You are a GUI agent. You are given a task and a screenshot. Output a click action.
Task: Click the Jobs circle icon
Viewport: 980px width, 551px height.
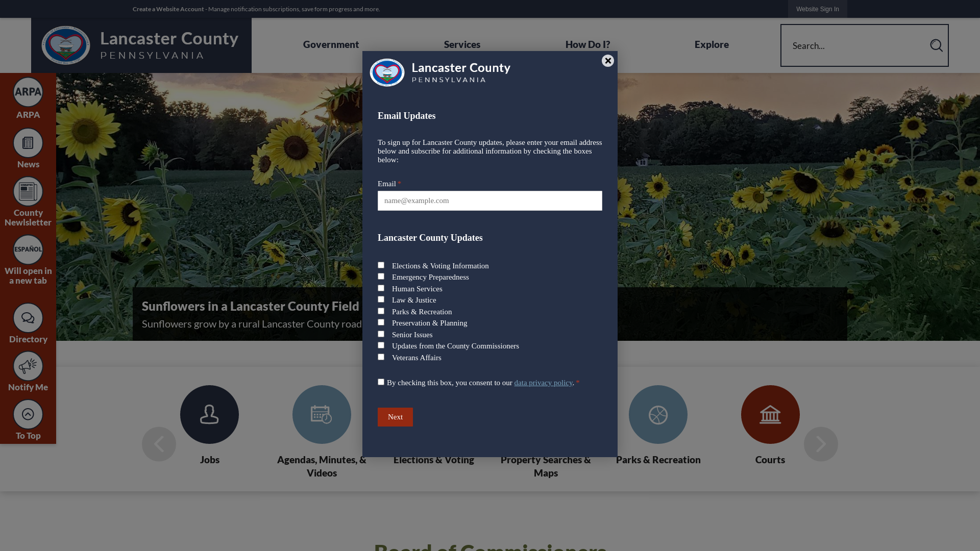coord(209,414)
